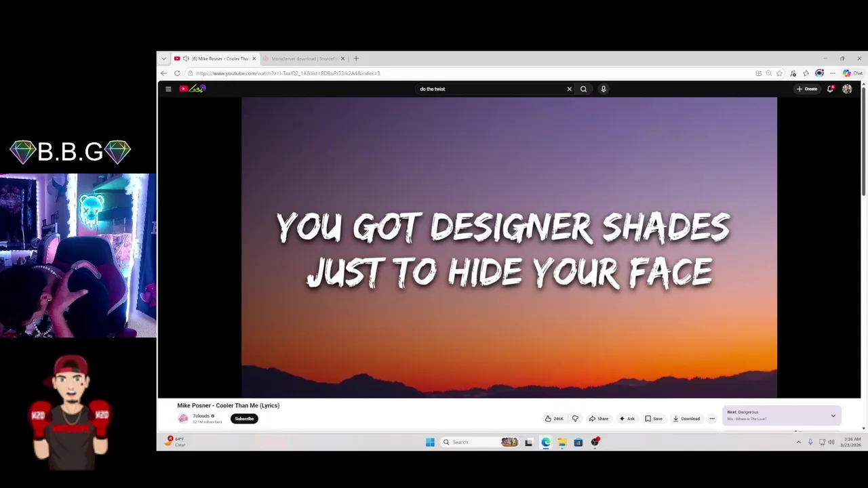The image size is (868, 488).
Task: Click the browser back arrow
Action: click(163, 73)
